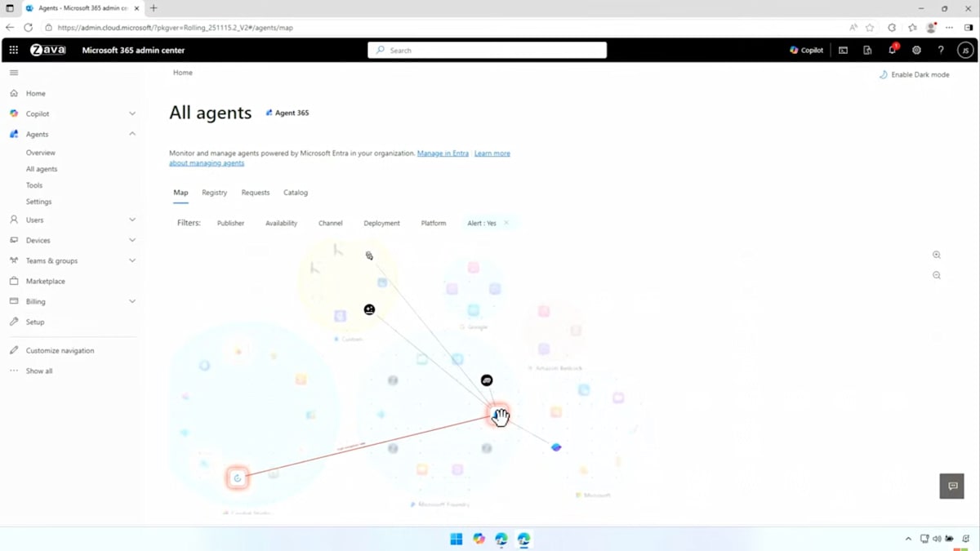Viewport: 980px width, 551px height.
Task: Click the Devices sidebar icon
Action: [x=14, y=240]
